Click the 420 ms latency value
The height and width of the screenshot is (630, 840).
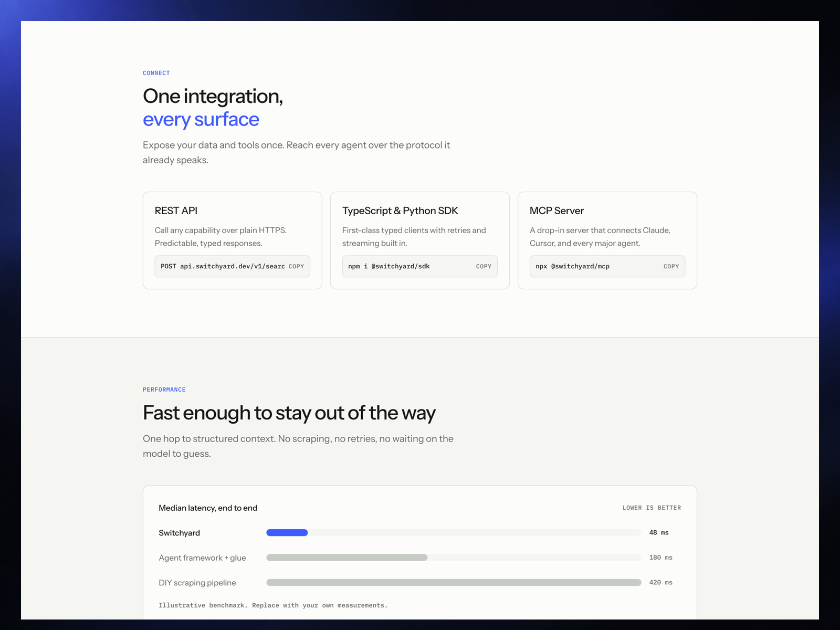click(x=661, y=583)
